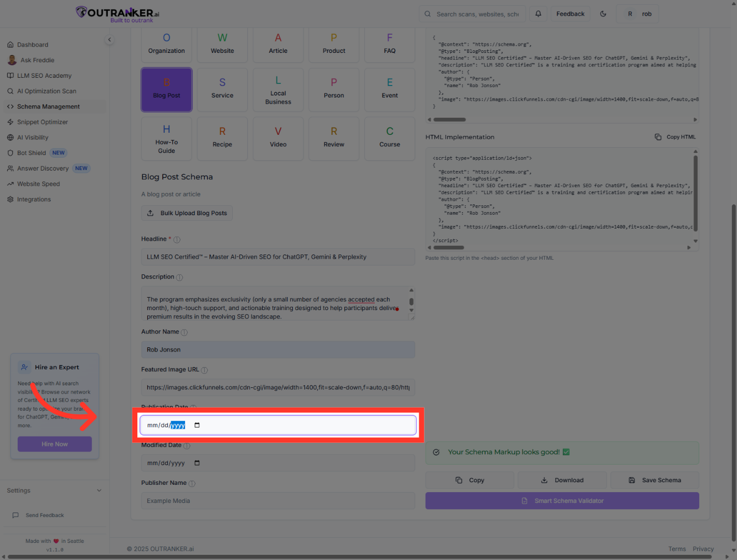
Task: Open the notifications bell
Action: coord(538,14)
